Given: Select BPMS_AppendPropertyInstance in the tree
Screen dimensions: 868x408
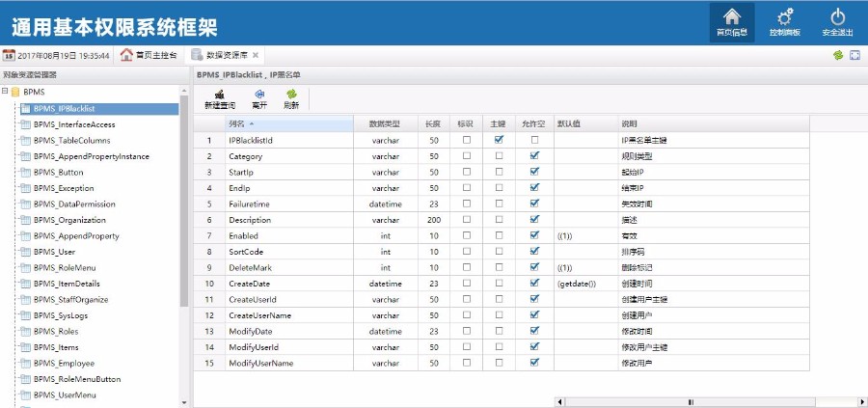Looking at the screenshot, I should coord(91,156).
